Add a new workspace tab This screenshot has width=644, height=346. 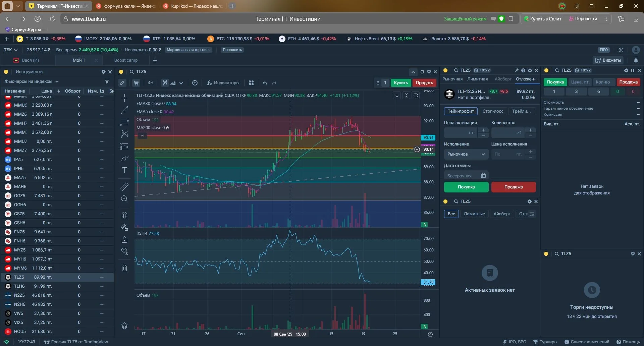(x=155, y=60)
